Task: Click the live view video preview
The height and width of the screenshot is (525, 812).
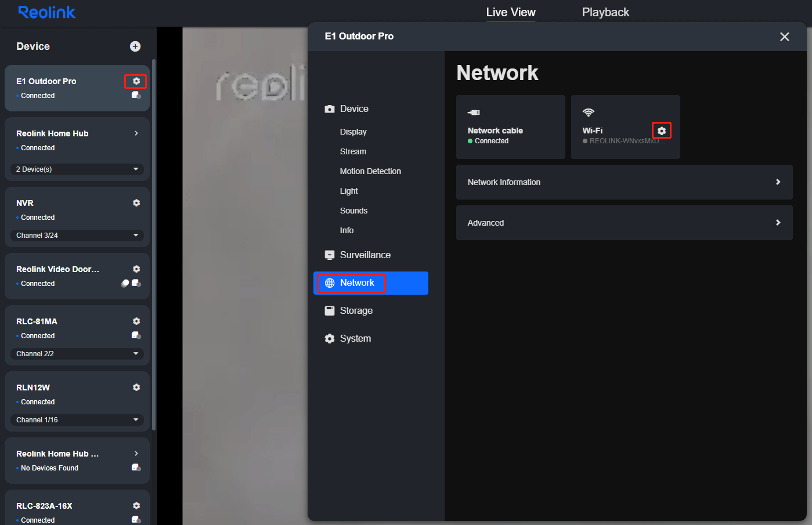Action: (245, 276)
